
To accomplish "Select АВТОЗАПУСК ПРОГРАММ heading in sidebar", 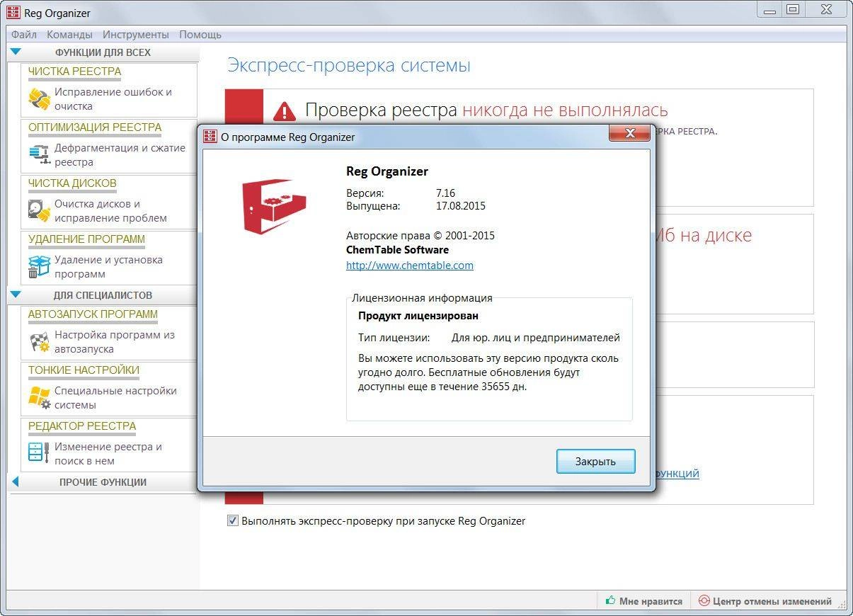I will pyautogui.click(x=93, y=314).
